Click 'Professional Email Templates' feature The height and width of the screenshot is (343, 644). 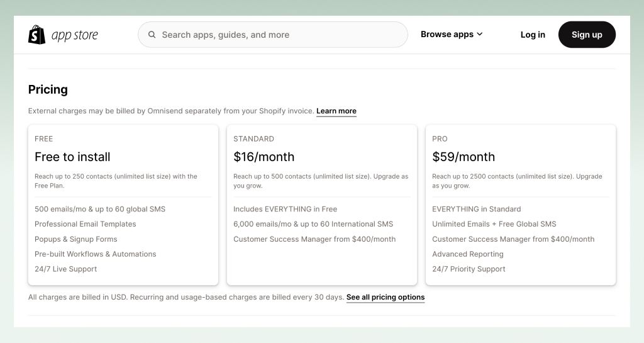[x=85, y=224]
